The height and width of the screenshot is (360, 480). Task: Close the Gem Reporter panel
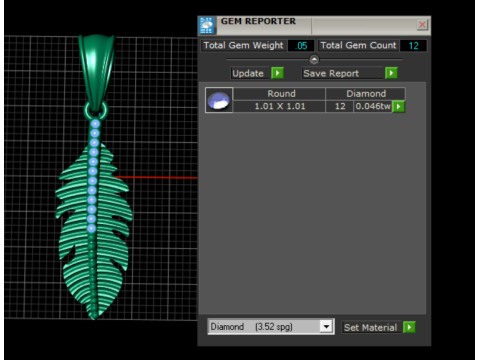click(x=422, y=25)
